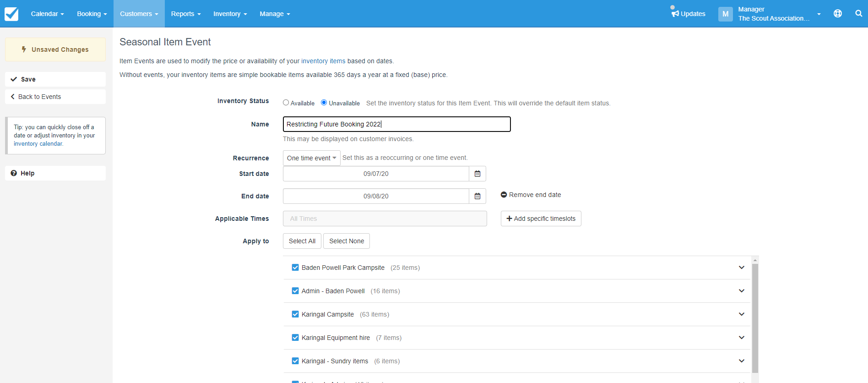Click the Applicable Times All Times field
Image resolution: width=868 pixels, height=383 pixels.
[x=385, y=219]
